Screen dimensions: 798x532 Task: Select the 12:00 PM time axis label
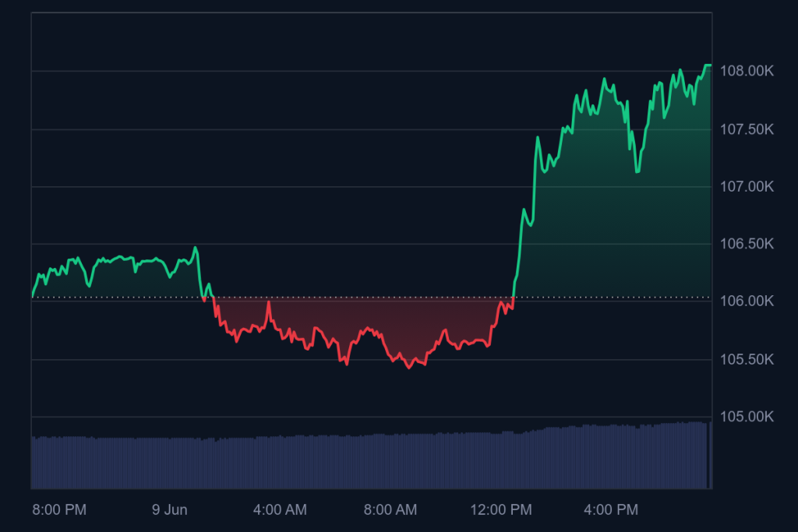point(501,510)
